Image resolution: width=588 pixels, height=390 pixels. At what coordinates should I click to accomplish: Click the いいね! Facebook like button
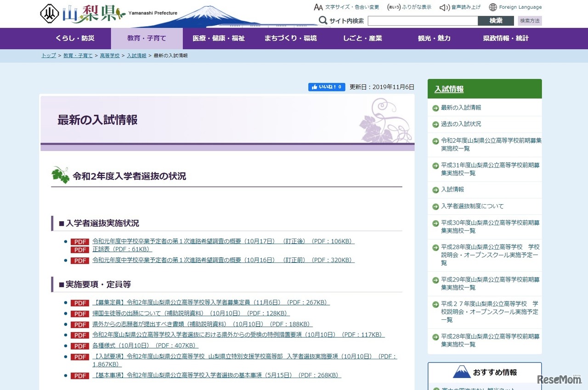[x=326, y=86]
